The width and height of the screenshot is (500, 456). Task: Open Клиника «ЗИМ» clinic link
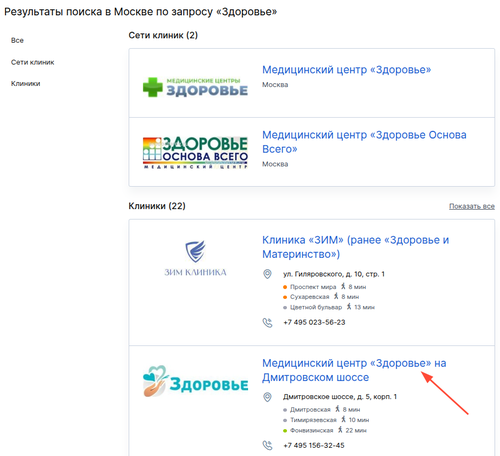pyautogui.click(x=355, y=247)
